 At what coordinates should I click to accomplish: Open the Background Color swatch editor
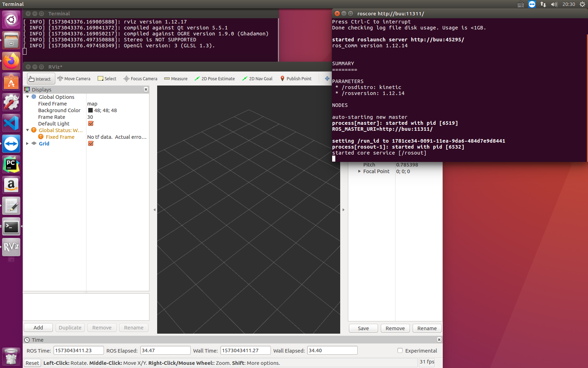(x=90, y=110)
